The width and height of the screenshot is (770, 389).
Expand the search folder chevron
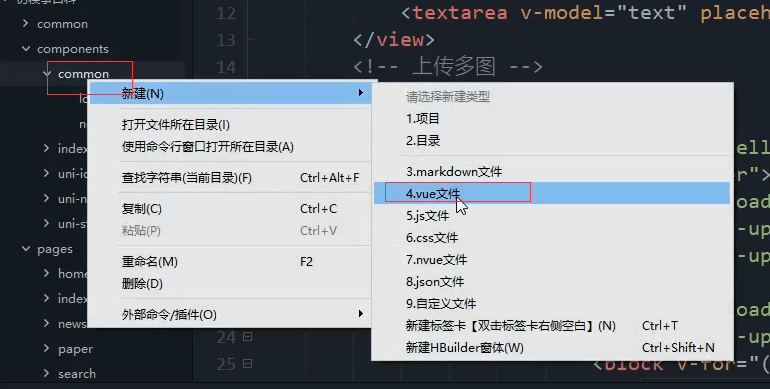[x=47, y=373]
